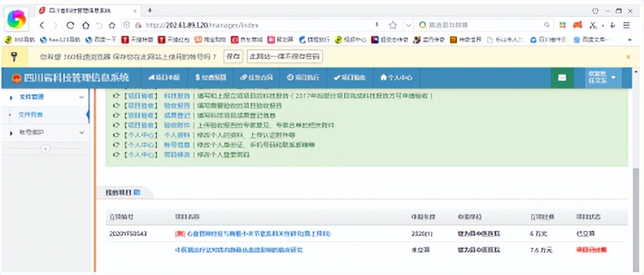The height and width of the screenshot is (275, 644).
Task: Click the undo close tab arrow icon
Action: (99, 25)
